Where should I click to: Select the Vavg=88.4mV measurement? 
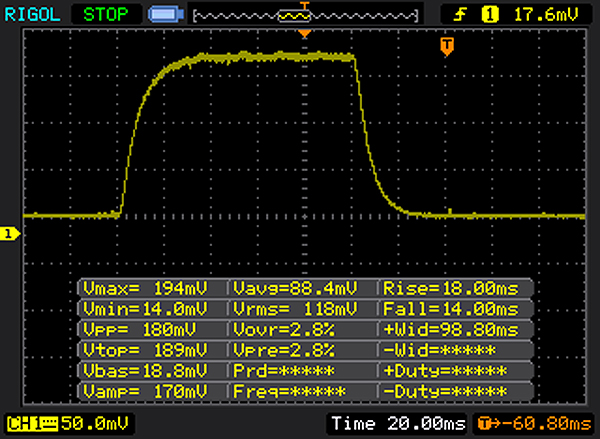tap(302, 288)
